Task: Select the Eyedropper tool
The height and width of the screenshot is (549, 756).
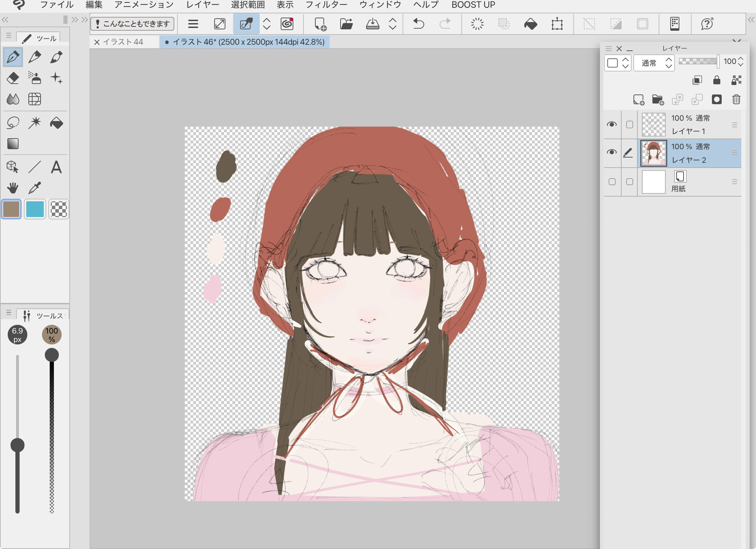Action: [35, 188]
